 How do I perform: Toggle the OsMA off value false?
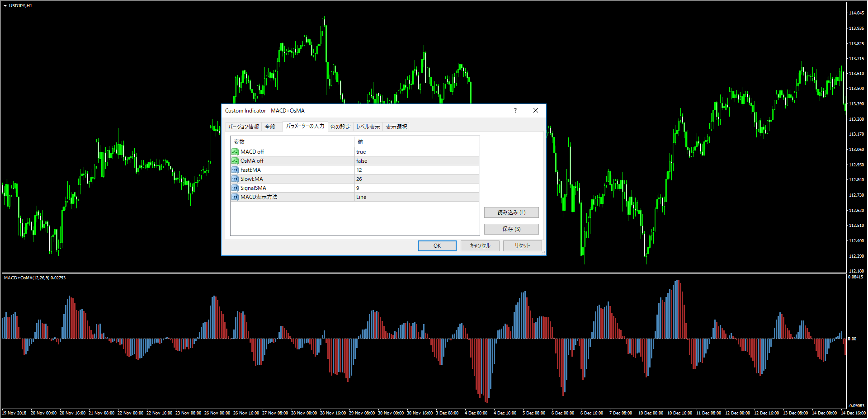[417, 161]
